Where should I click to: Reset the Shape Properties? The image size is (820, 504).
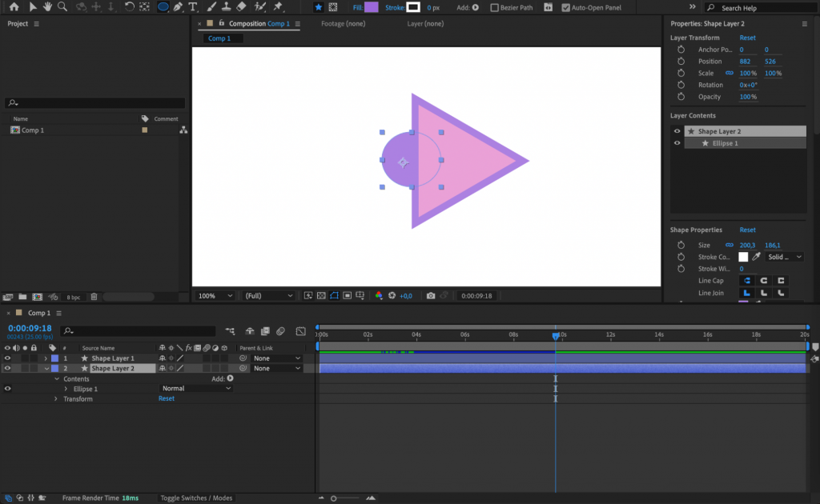pyautogui.click(x=748, y=230)
